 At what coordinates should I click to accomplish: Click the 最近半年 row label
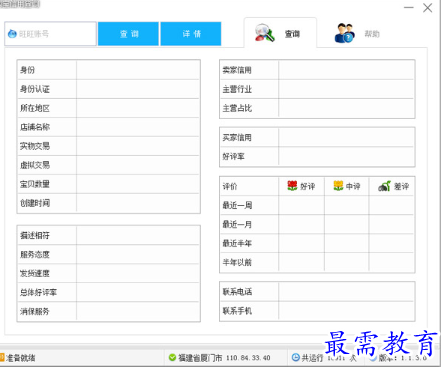tap(237, 243)
